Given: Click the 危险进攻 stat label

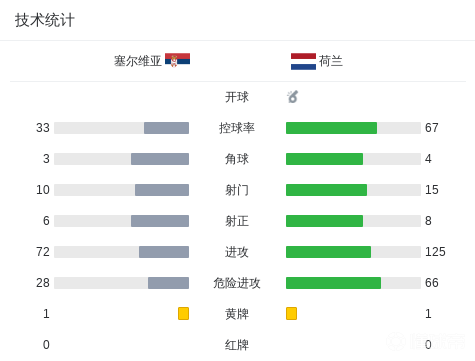Looking at the screenshot, I should click(x=237, y=283).
